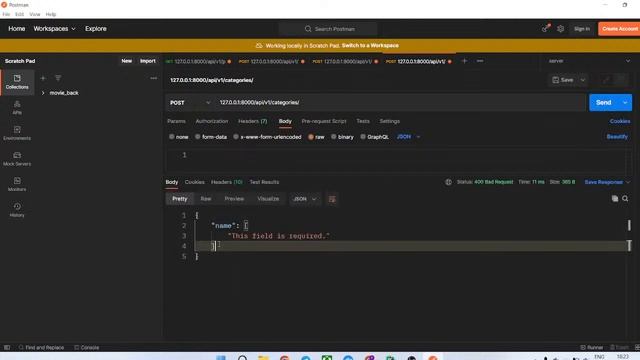
Task: Click the plus icon to create collection
Action: point(43,78)
